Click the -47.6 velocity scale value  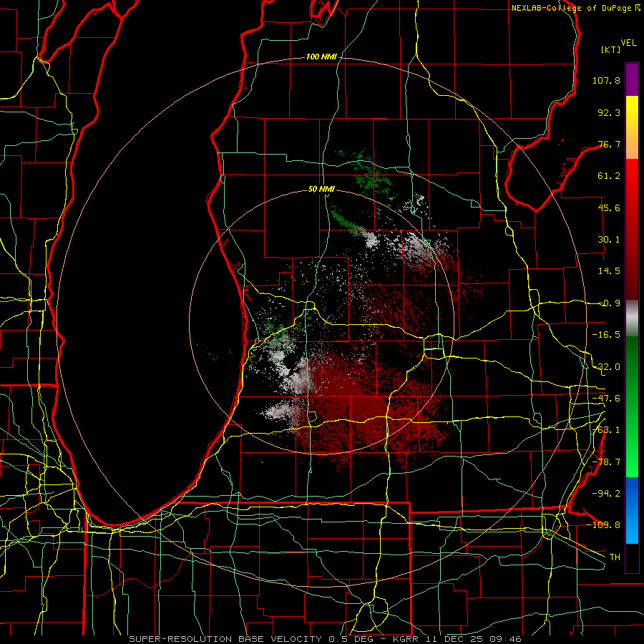tap(606, 399)
